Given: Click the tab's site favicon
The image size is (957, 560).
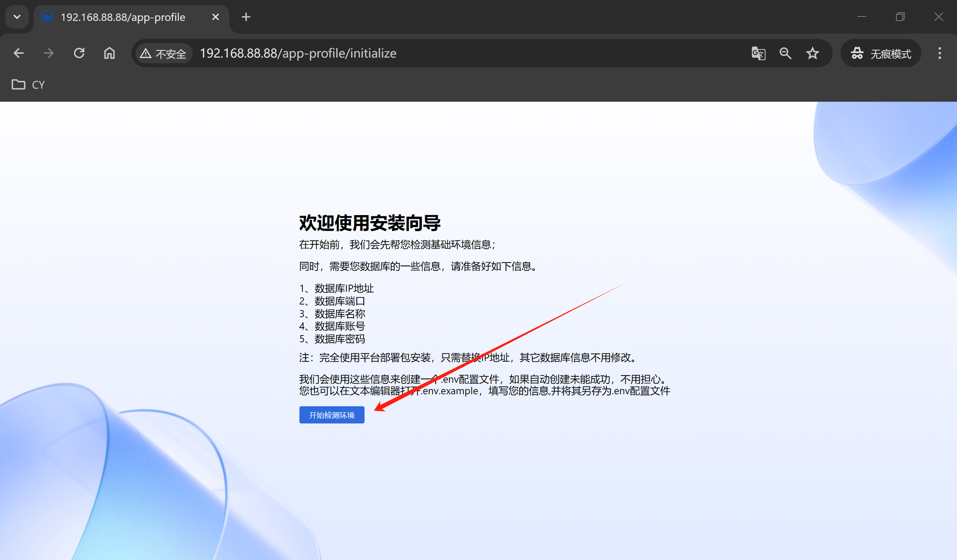Looking at the screenshot, I should point(48,17).
